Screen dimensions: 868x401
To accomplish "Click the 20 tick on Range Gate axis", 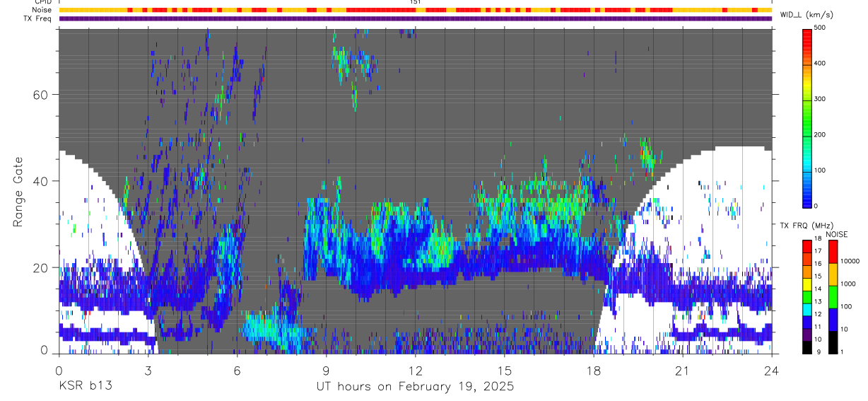I will coord(42,268).
